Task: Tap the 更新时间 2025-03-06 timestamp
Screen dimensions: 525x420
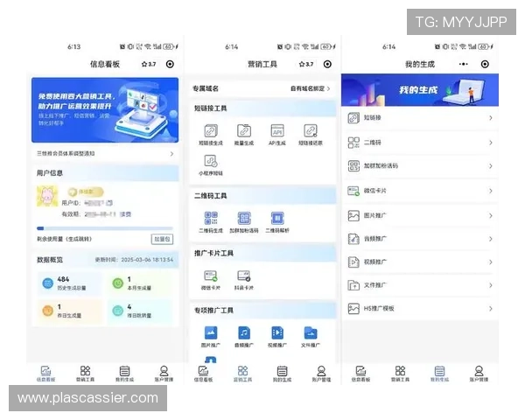Action: [x=134, y=260]
